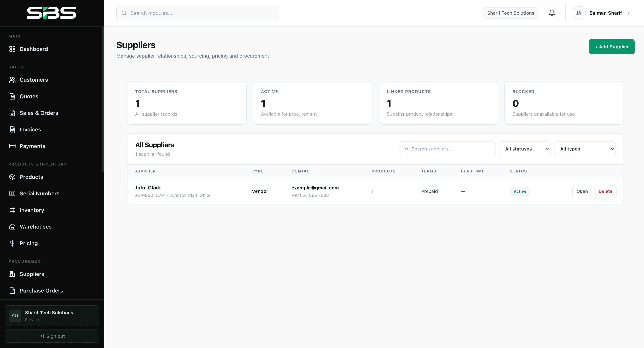The image size is (644, 348).
Task: Focus the Search suppliers field
Action: point(448,149)
